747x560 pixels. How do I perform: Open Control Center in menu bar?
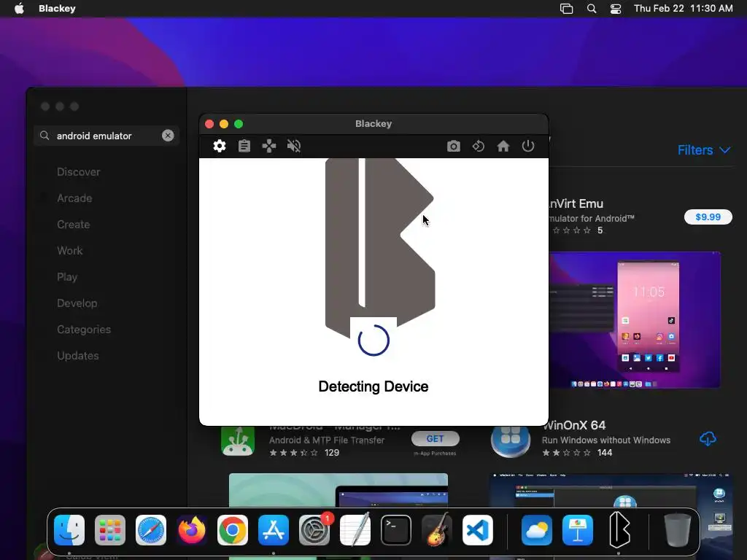[616, 9]
